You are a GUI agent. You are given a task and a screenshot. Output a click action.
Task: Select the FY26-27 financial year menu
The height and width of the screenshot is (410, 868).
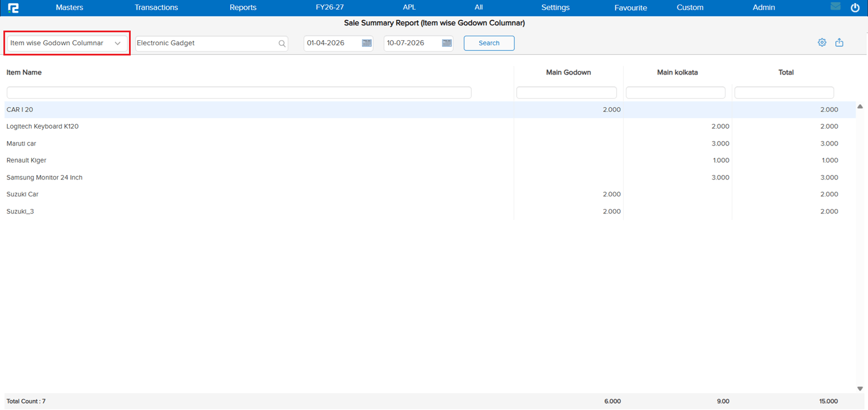[330, 7]
